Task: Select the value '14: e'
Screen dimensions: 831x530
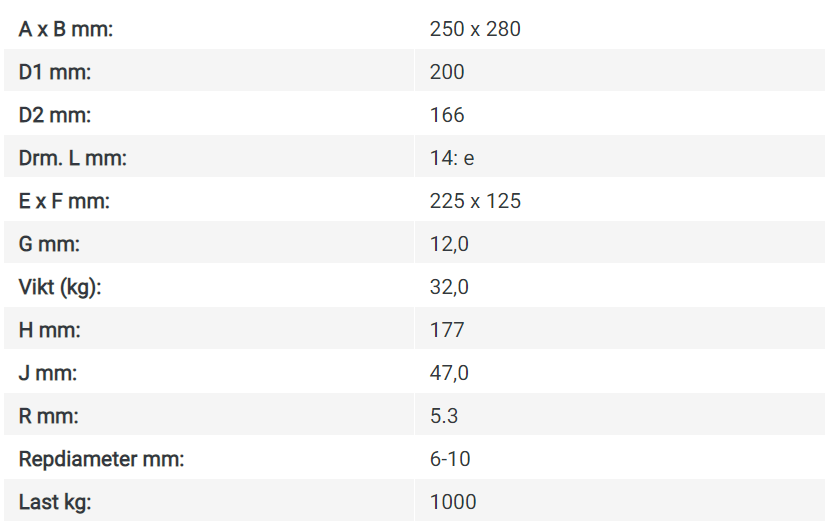Action: (x=452, y=158)
